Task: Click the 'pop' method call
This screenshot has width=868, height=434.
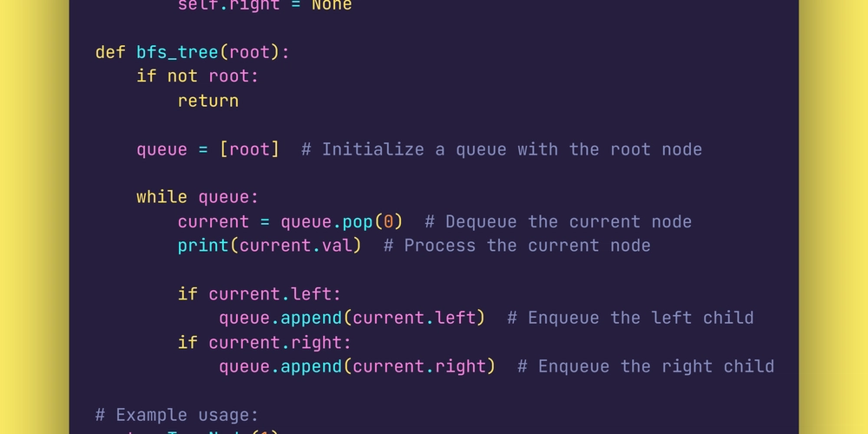Action: [358, 222]
